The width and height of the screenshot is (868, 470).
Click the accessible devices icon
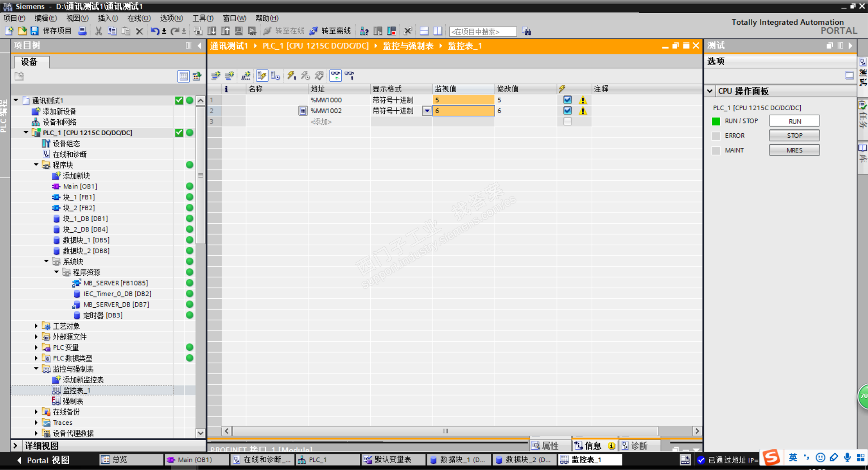tap(364, 31)
